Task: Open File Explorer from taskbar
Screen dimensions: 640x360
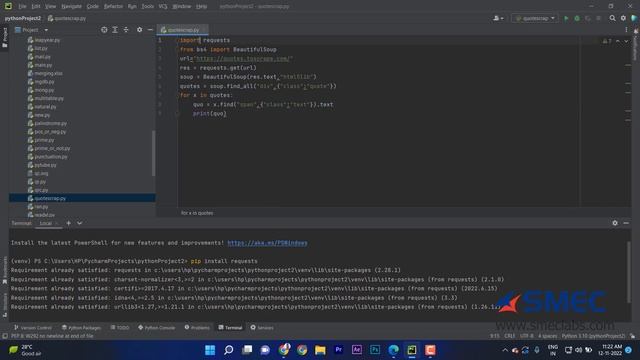Action: pos(320,350)
